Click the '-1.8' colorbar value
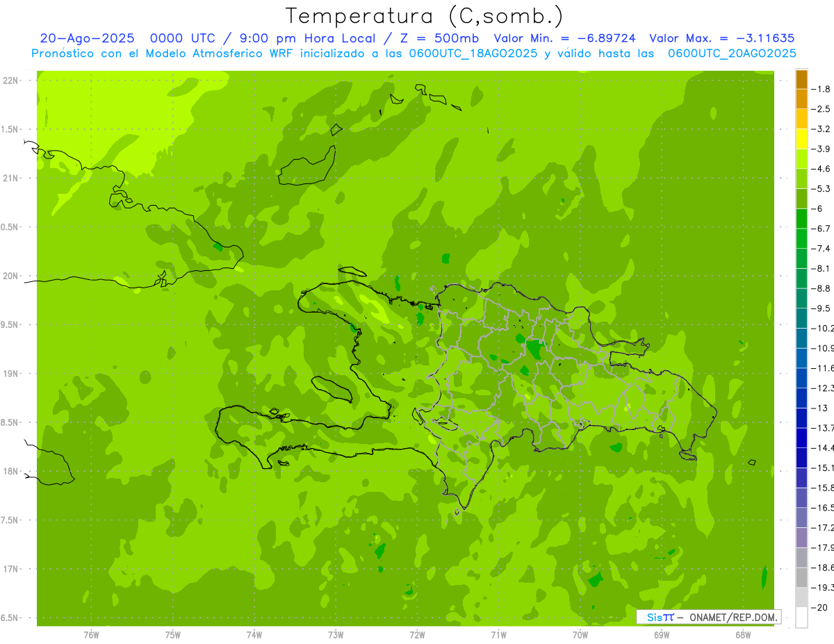Image resolution: width=834 pixels, height=644 pixels. [x=821, y=89]
